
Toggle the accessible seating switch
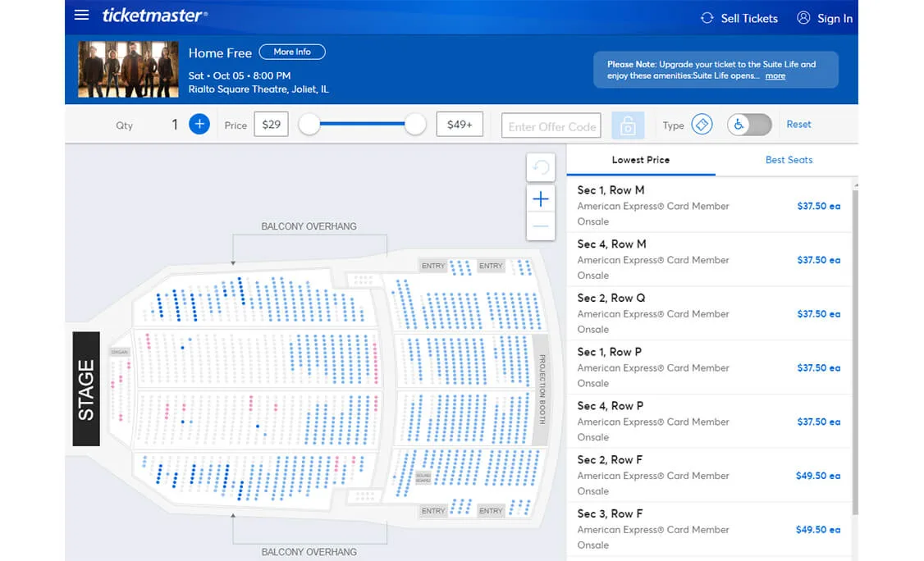tap(749, 125)
